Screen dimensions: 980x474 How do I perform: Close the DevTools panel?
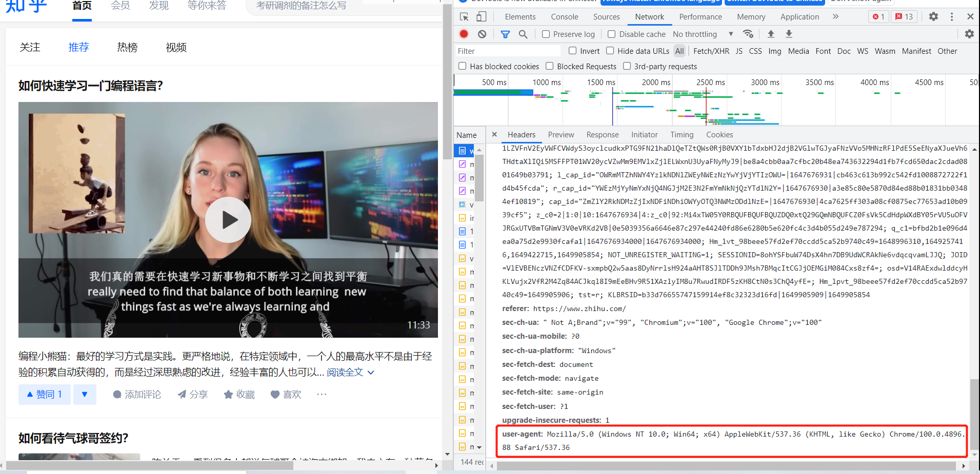coord(970,16)
